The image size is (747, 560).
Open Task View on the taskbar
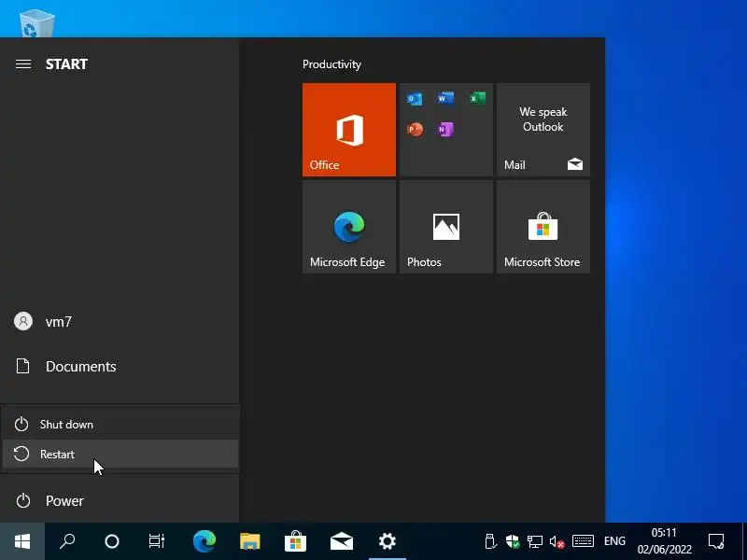point(157,541)
